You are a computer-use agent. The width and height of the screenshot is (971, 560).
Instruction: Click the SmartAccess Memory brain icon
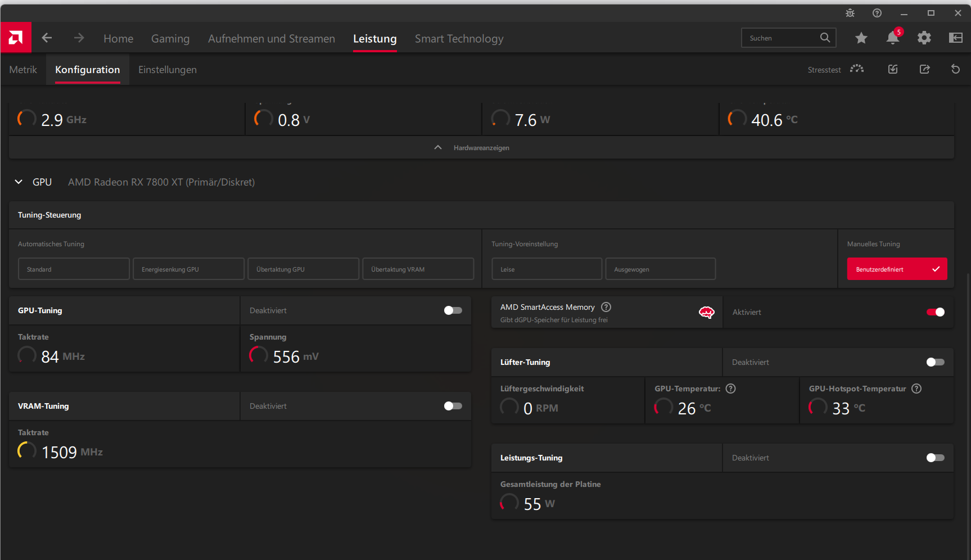point(707,312)
